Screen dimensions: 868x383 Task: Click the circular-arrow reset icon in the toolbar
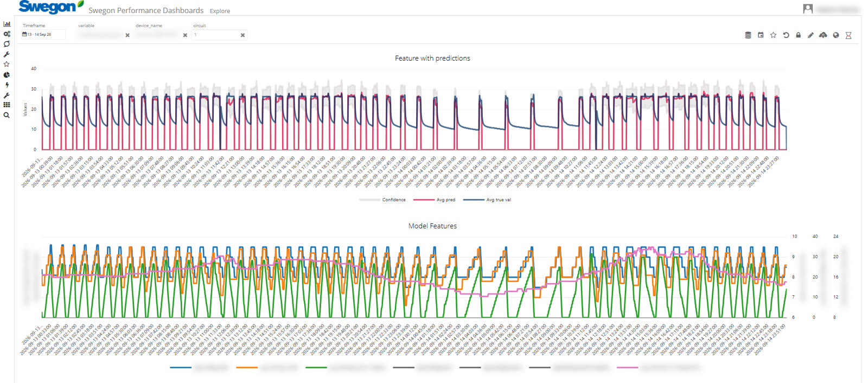(x=786, y=35)
